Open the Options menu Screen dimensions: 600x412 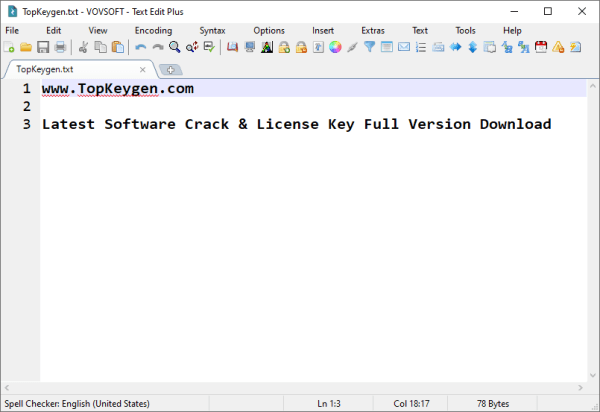pos(269,31)
